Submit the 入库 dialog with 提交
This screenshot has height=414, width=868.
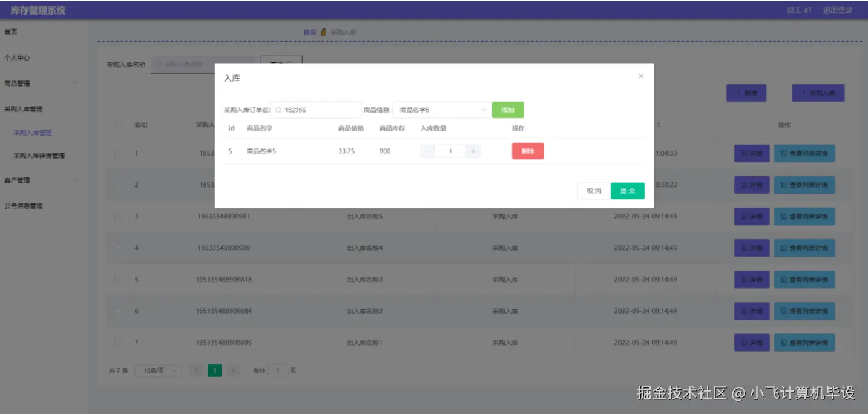point(628,191)
